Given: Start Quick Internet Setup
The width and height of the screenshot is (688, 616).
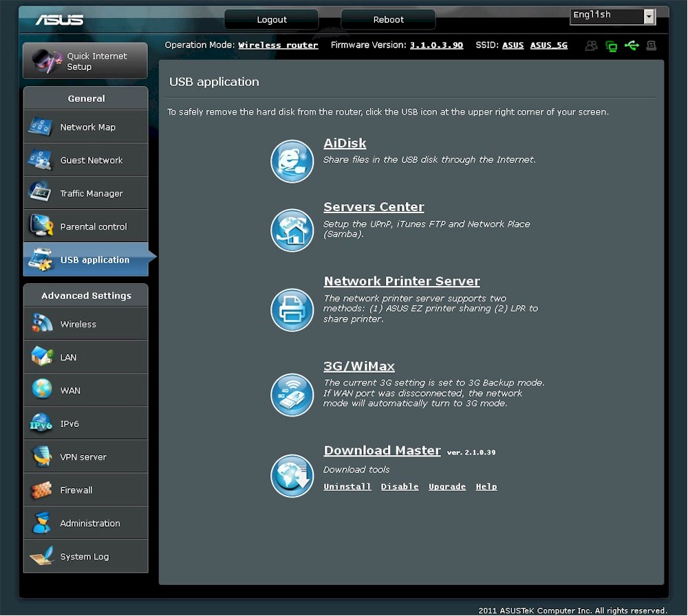Looking at the screenshot, I should pos(85,61).
